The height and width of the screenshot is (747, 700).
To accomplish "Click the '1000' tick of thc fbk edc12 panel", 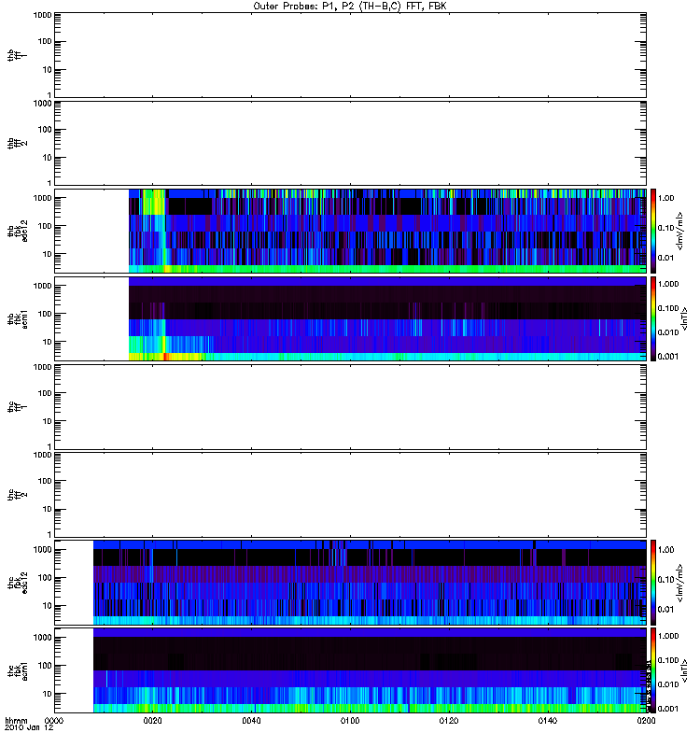I will pyautogui.click(x=42, y=549).
